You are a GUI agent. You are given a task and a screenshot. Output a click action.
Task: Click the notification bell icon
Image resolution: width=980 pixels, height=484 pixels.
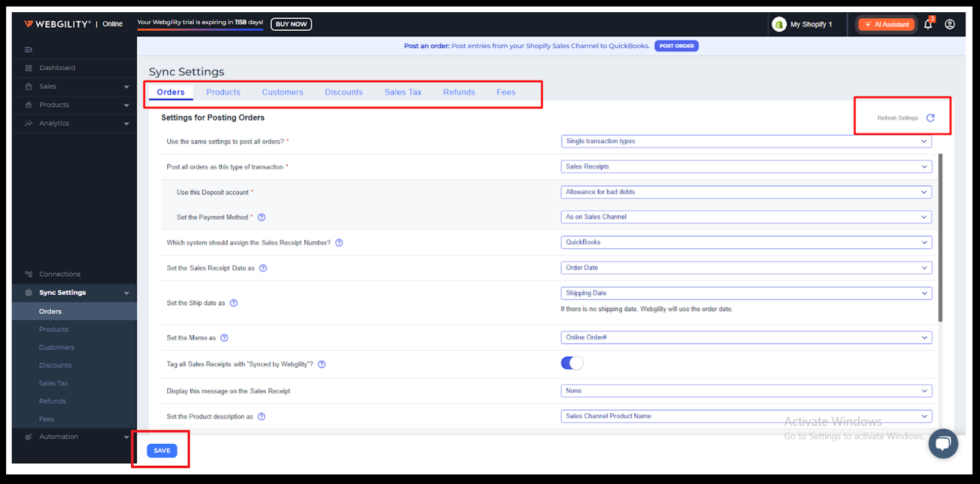pos(928,25)
